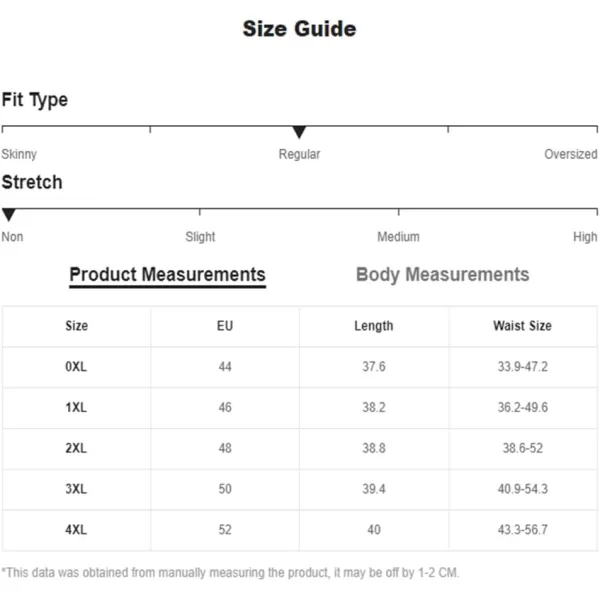Click the Slight stretch label
The height and width of the screenshot is (600, 600).
(x=200, y=237)
